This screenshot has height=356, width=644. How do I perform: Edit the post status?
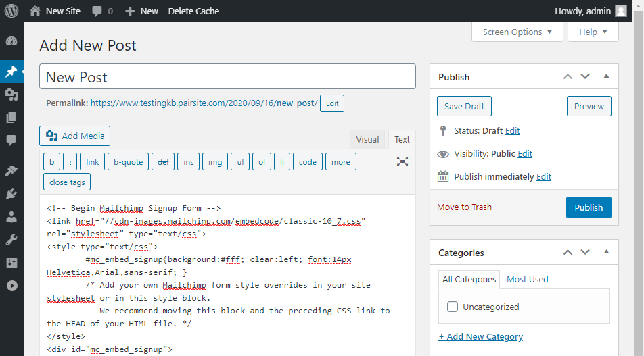click(512, 131)
